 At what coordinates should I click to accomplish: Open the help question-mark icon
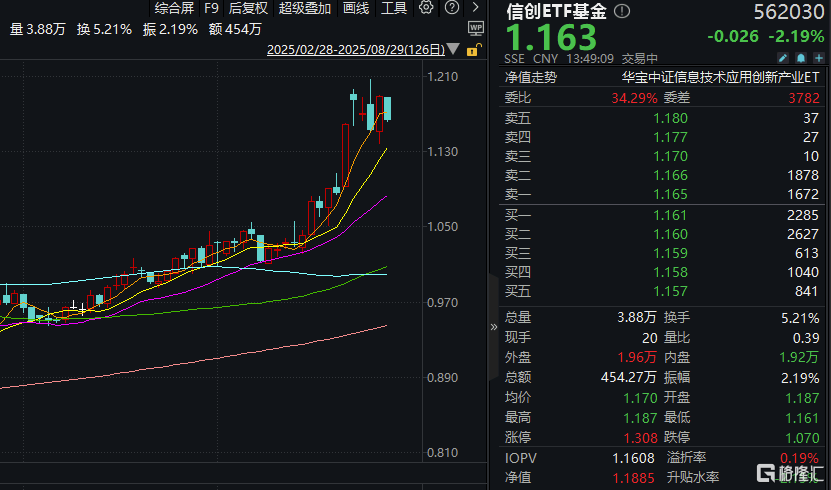point(452,7)
